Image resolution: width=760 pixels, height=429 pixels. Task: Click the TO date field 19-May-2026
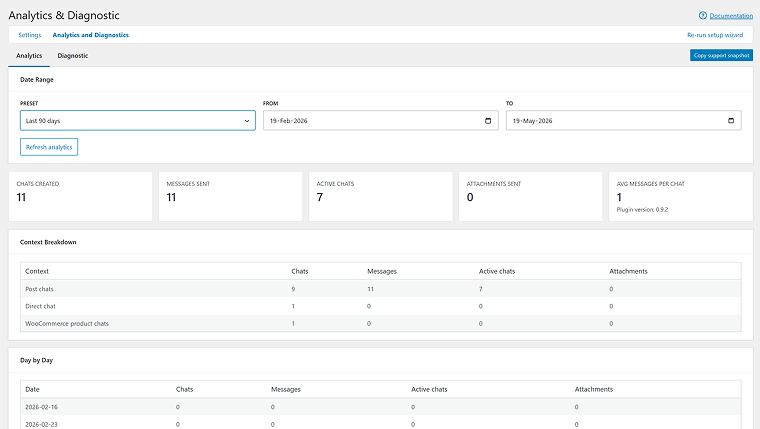pos(623,121)
